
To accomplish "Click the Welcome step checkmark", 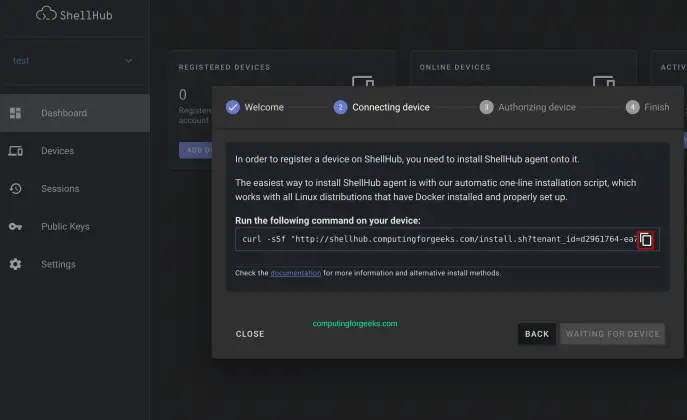I will [233, 107].
